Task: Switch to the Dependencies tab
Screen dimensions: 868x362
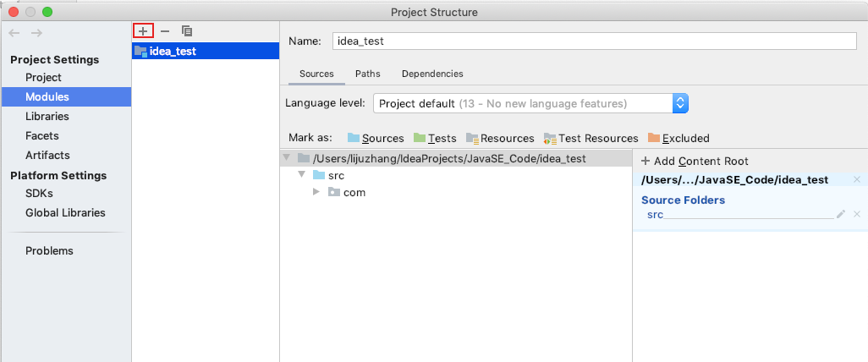Action: pos(432,74)
